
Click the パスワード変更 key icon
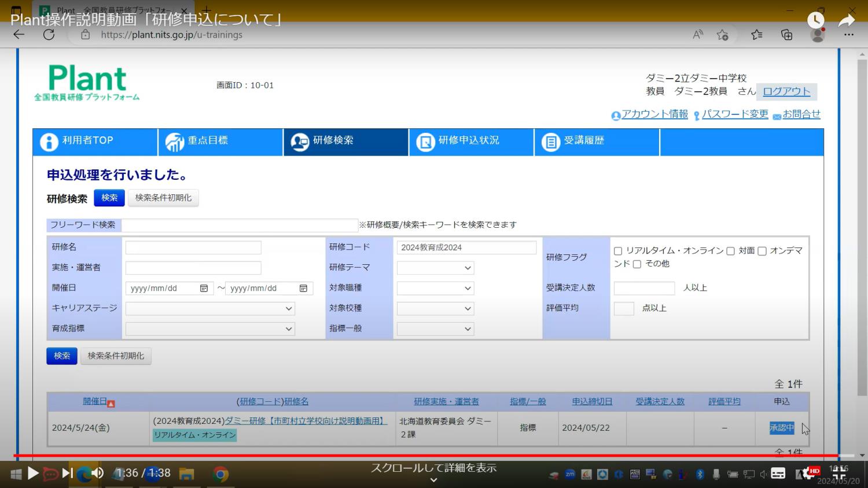point(696,115)
